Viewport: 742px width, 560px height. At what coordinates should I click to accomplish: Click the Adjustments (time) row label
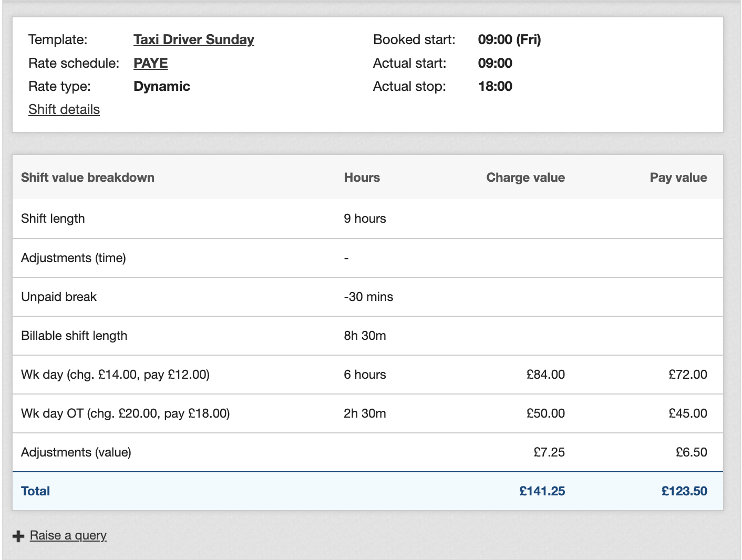pyautogui.click(x=74, y=258)
